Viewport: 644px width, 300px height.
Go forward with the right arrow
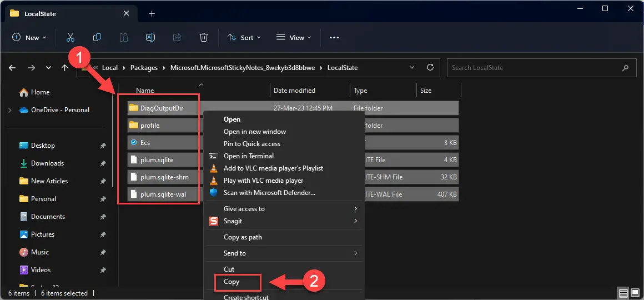click(32, 68)
